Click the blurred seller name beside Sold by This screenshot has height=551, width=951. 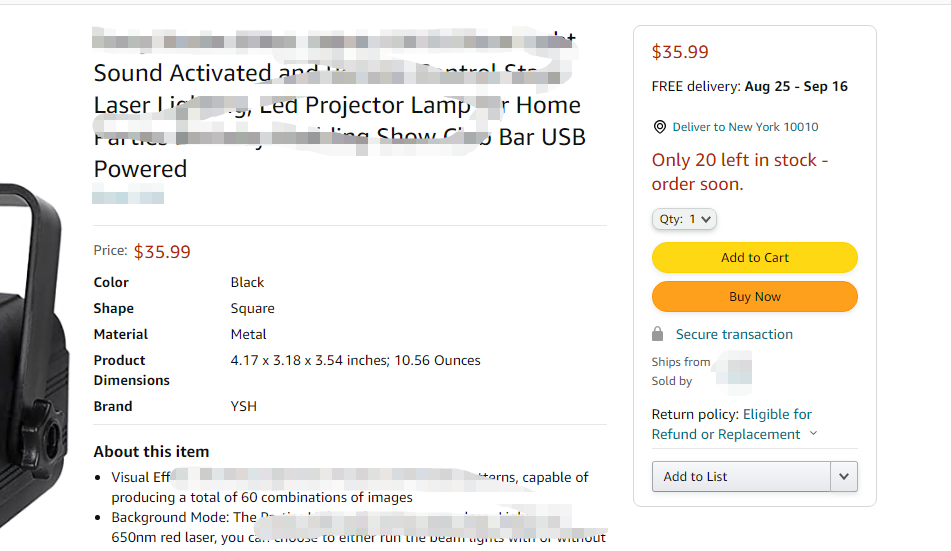click(x=732, y=372)
